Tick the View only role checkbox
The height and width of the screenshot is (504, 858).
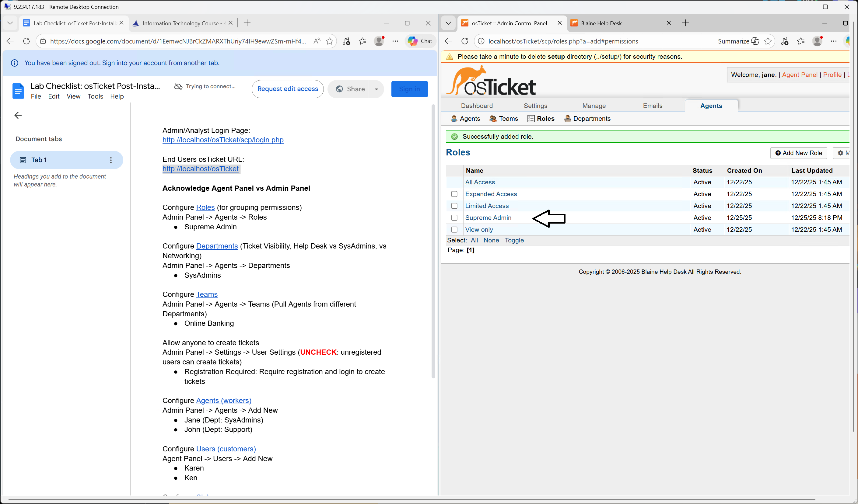click(454, 230)
